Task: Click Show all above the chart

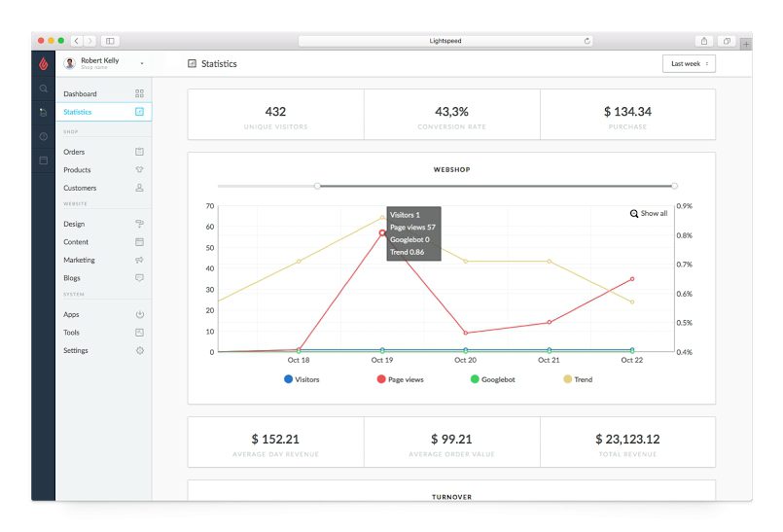Action: [649, 213]
